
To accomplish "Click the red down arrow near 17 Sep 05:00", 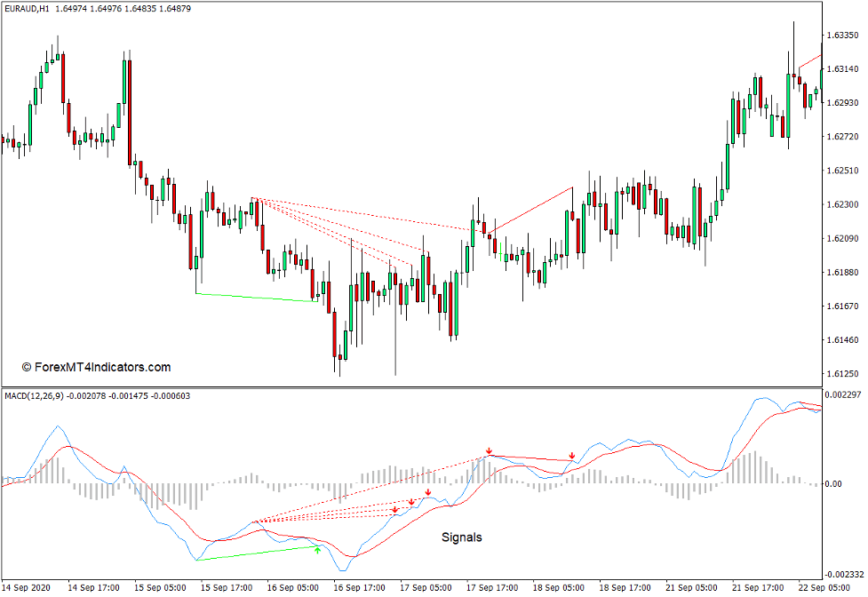I will [428, 492].
